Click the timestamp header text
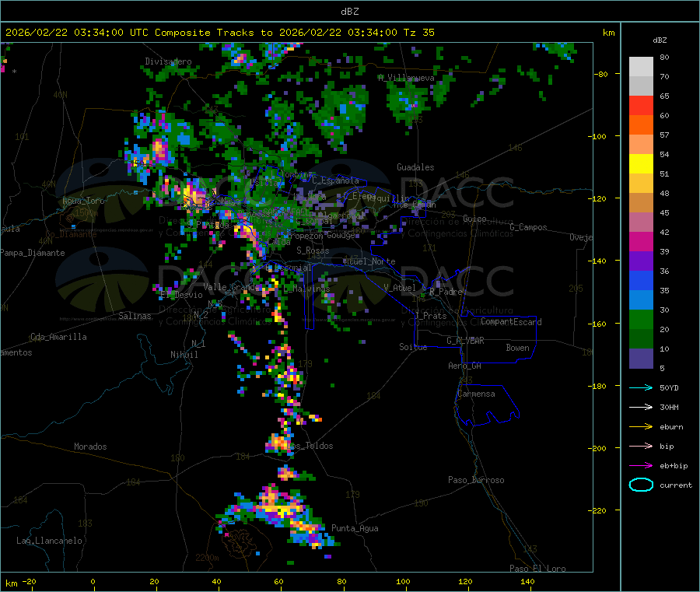 click(x=219, y=33)
